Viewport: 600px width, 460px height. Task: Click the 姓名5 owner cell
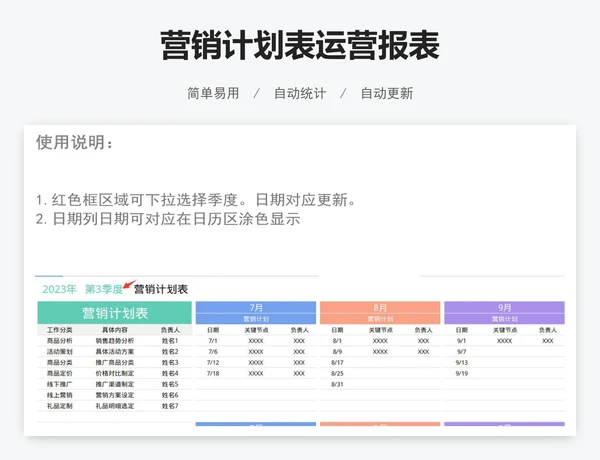click(170, 384)
